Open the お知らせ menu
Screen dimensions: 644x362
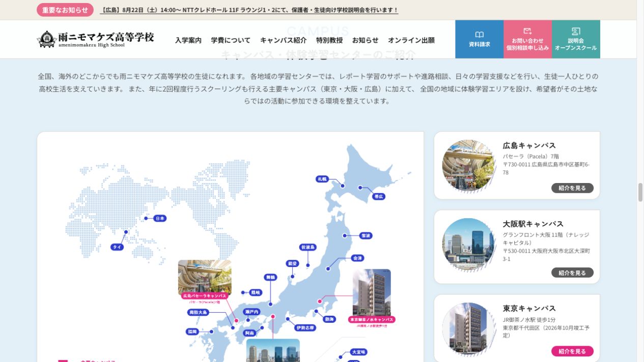(x=366, y=40)
